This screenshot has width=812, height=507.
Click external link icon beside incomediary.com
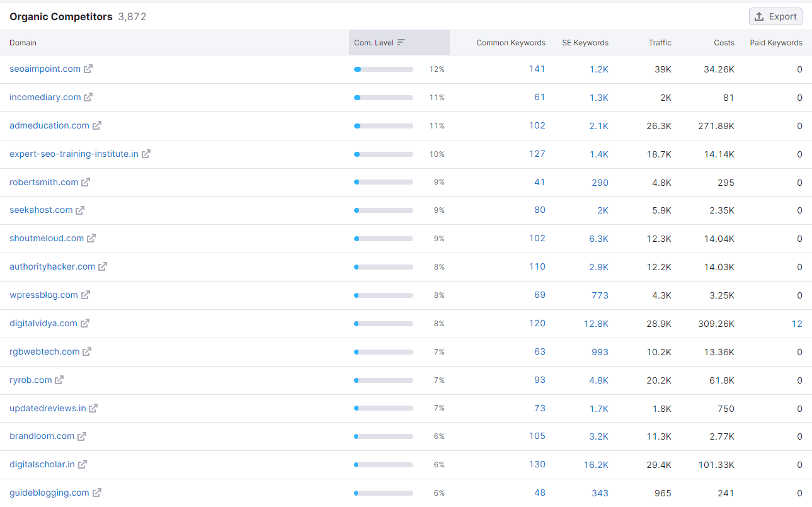[88, 98]
